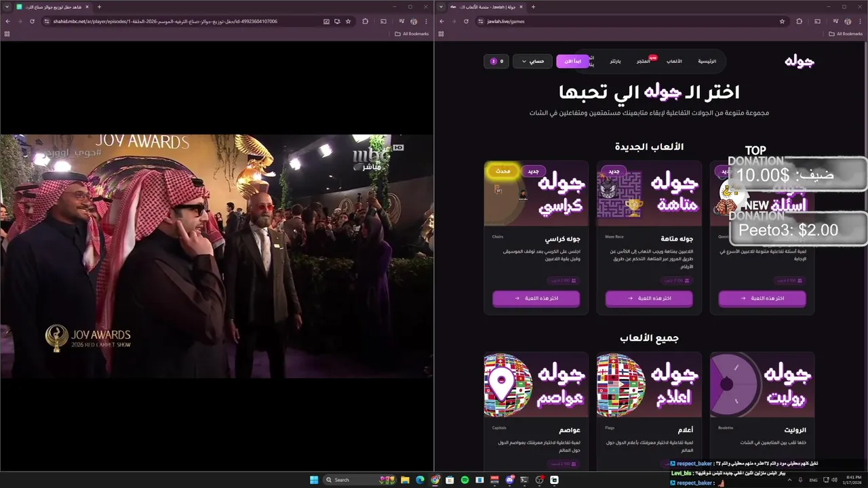The width and height of the screenshot is (868, 488).
Task: Open Chrome menu dots in right window
Action: [861, 21]
